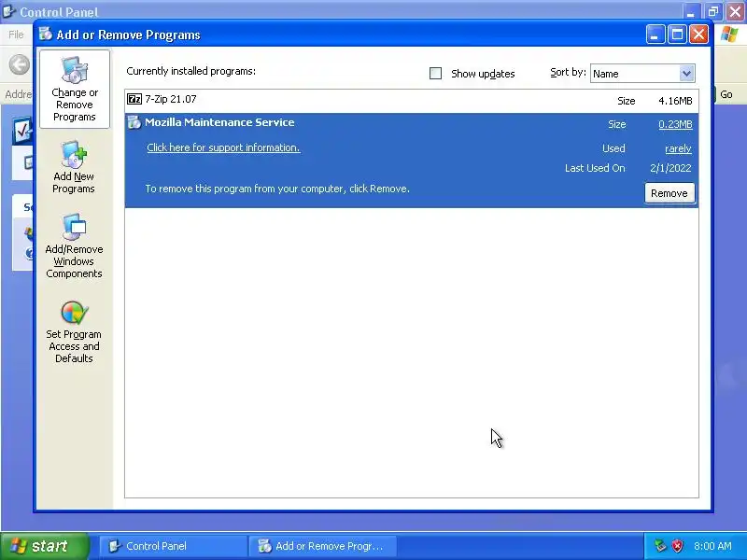Click the Remove button for Mozilla Maintenance Service

[x=669, y=193]
